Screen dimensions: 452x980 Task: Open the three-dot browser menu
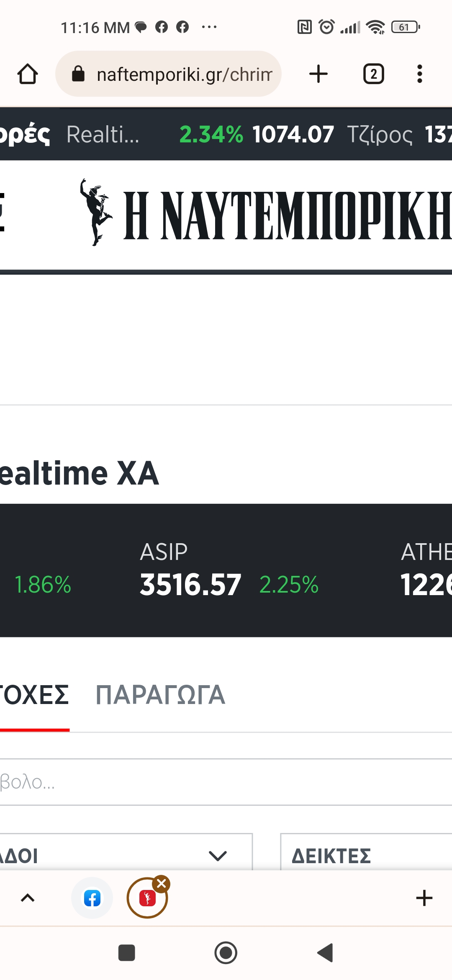(x=419, y=74)
